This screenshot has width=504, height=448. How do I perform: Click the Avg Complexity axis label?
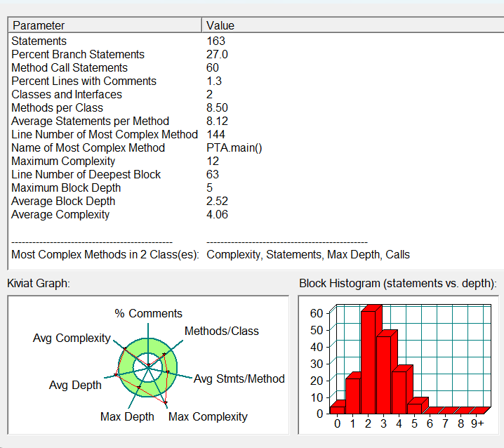click(x=72, y=338)
